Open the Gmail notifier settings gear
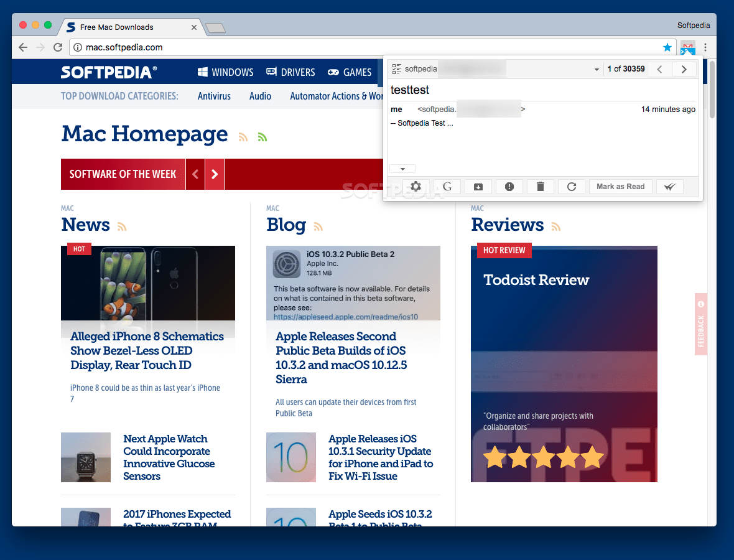734x560 pixels. [416, 186]
